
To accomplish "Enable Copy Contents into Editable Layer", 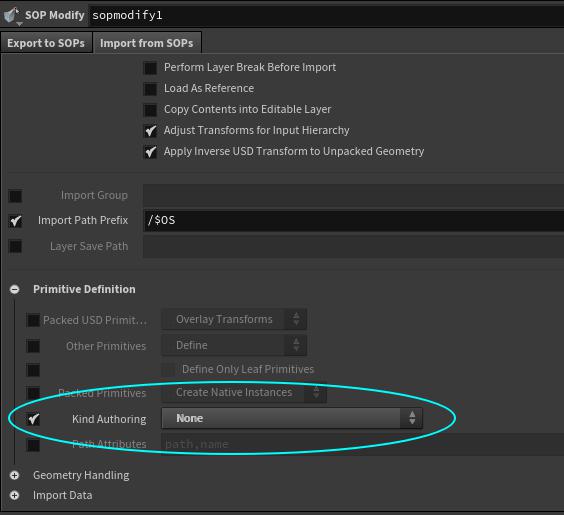I will (150, 110).
